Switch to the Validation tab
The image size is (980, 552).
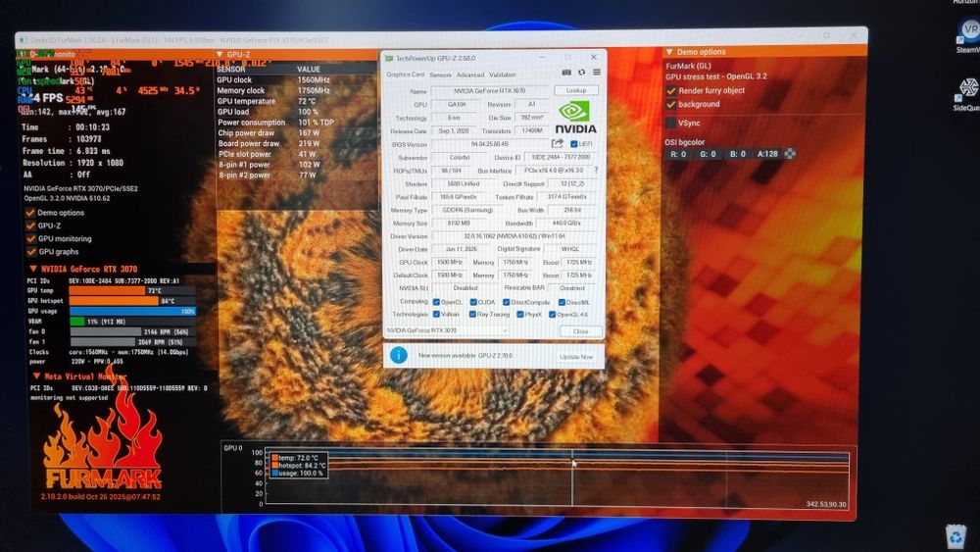[x=503, y=75]
